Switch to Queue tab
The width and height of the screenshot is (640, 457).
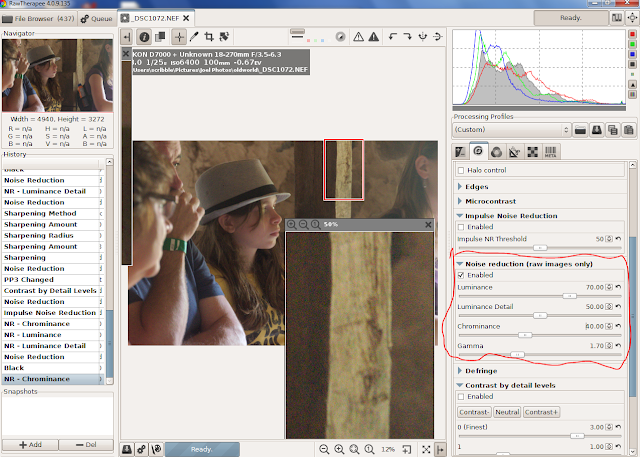pos(96,19)
